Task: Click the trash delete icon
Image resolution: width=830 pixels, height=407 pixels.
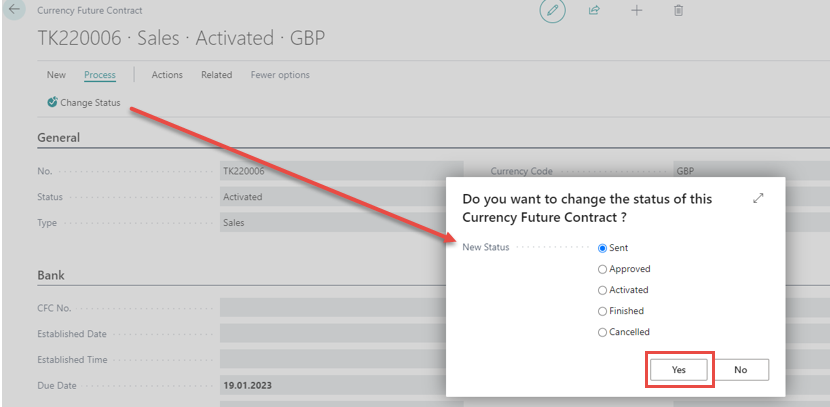Action: click(678, 10)
